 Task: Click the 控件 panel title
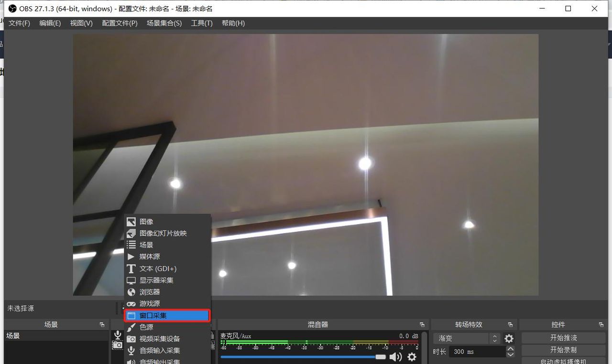click(x=558, y=325)
